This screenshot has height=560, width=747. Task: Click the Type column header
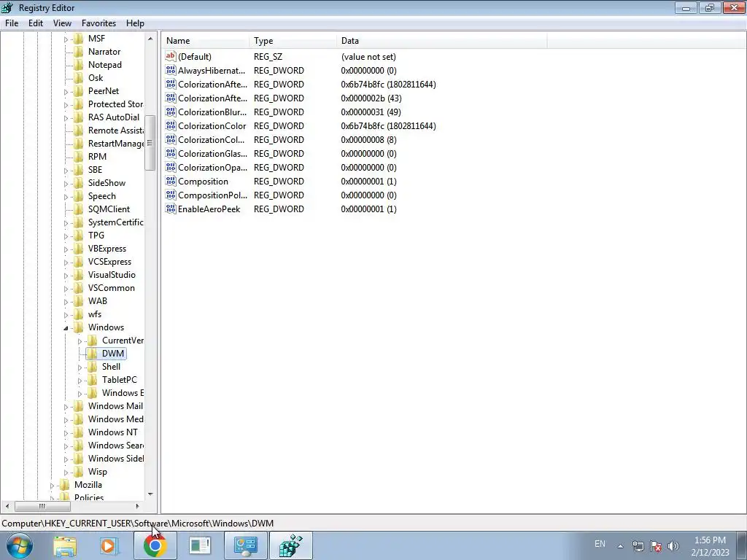coord(293,41)
